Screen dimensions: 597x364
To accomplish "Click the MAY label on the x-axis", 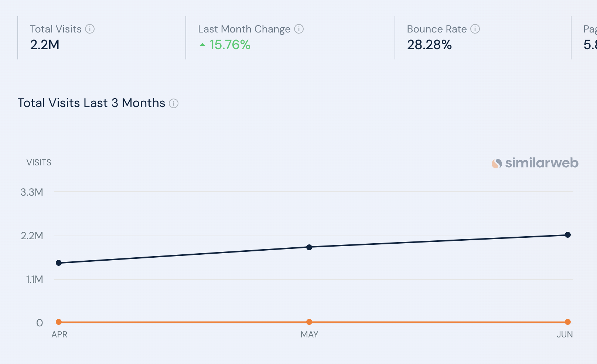I will point(309,334).
